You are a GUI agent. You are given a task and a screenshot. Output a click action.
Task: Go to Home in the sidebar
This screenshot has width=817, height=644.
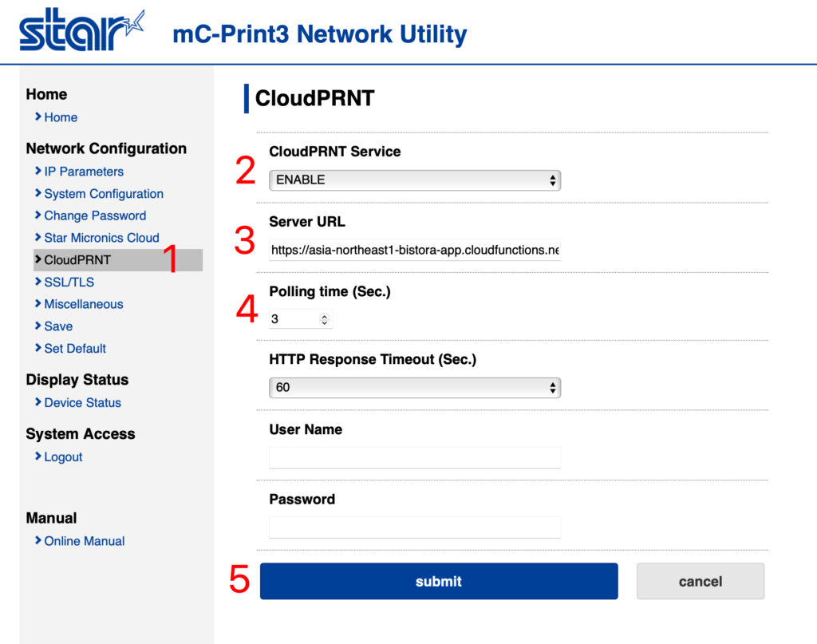[61, 117]
